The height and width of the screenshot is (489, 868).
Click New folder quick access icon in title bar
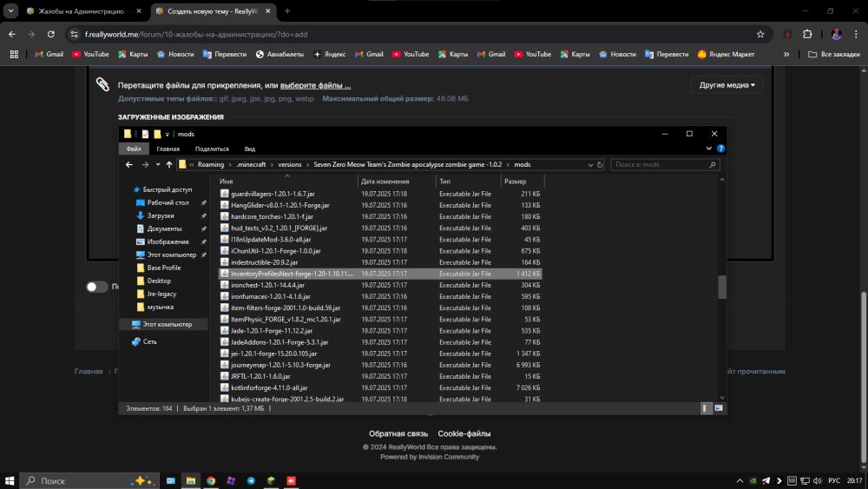click(157, 134)
